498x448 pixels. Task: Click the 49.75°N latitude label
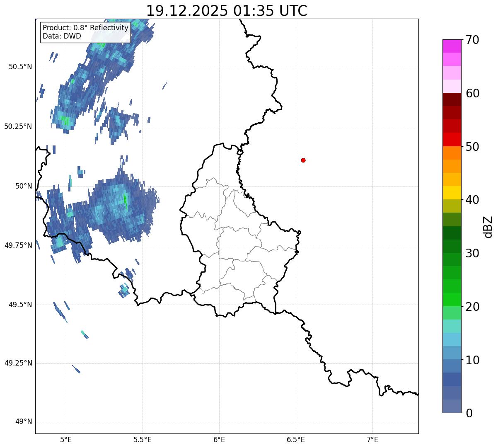click(x=18, y=245)
